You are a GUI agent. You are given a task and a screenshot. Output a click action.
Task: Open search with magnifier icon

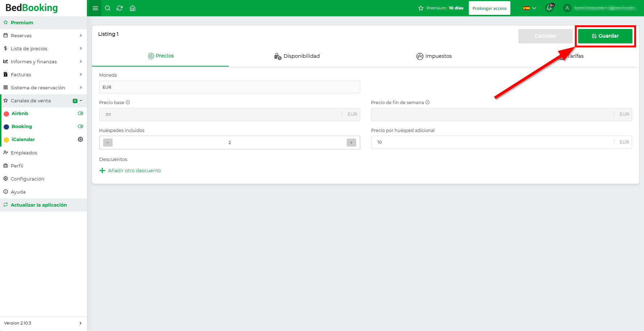point(108,8)
